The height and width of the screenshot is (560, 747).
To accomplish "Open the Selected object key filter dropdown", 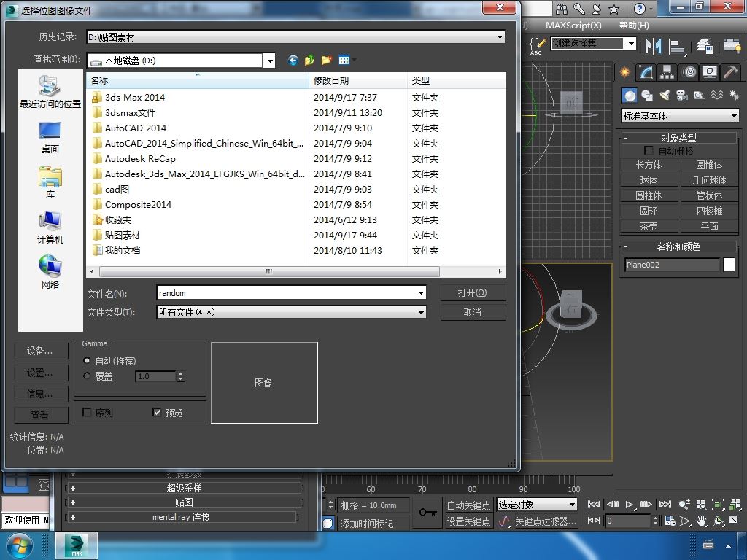I will pos(537,505).
